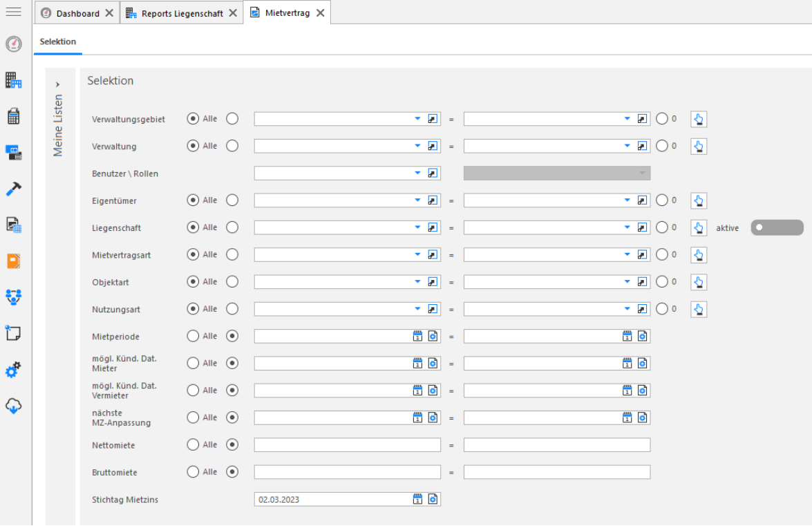Screen dimensions: 812x526
Task: Open the hammer maintenance sidebar icon
Action: [13, 189]
